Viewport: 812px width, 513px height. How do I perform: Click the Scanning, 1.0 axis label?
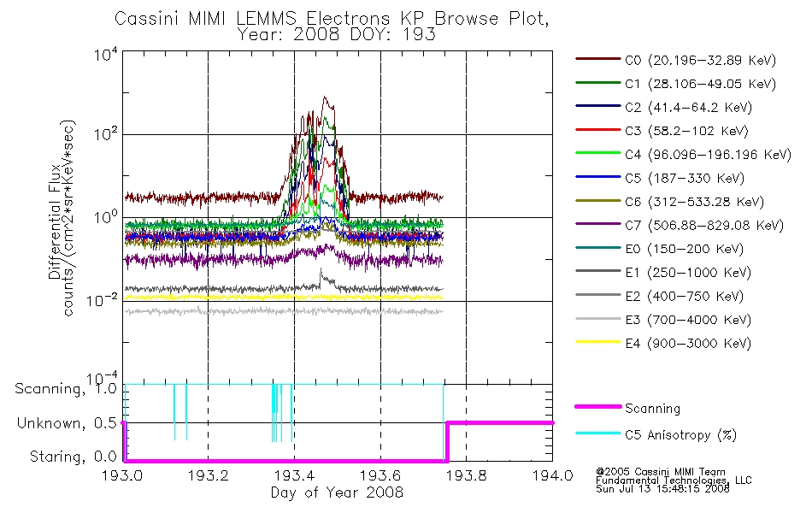click(x=66, y=389)
